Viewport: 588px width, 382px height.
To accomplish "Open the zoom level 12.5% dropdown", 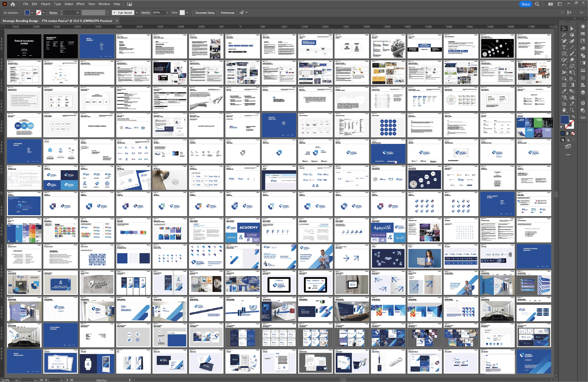I will pyautogui.click(x=17, y=380).
